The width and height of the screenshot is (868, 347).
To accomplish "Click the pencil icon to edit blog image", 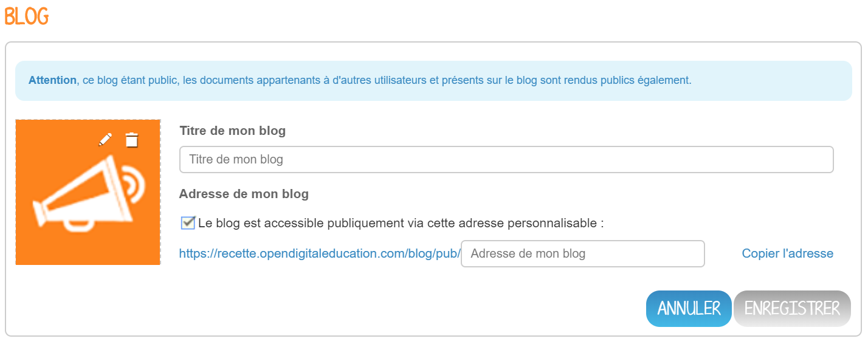I will pyautogui.click(x=105, y=140).
